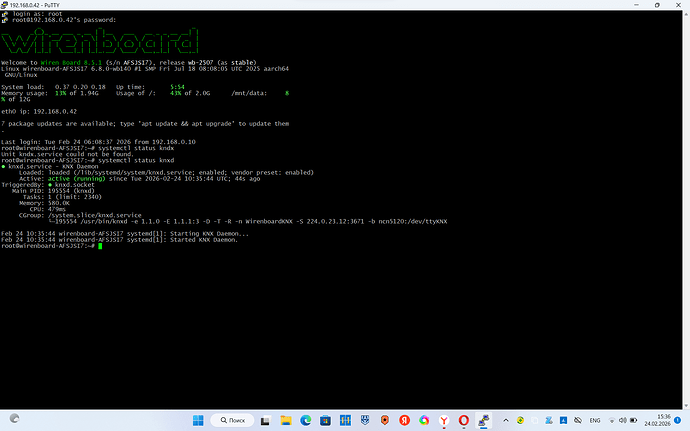Click the text 'eth0 ip: 192.168.0.42'

click(x=39, y=111)
